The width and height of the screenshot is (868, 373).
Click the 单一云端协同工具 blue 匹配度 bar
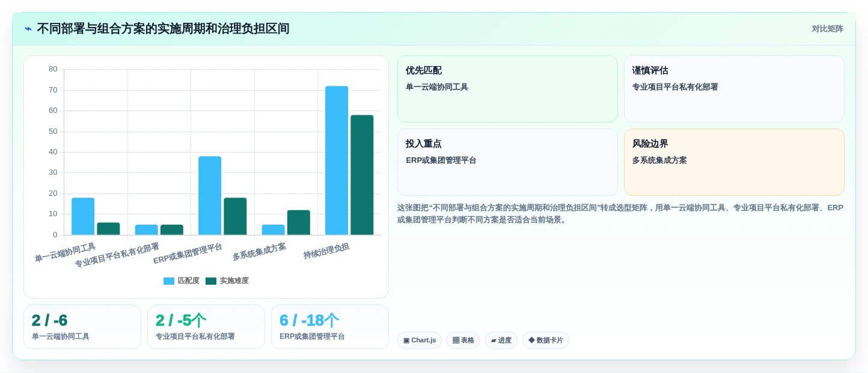[83, 216]
